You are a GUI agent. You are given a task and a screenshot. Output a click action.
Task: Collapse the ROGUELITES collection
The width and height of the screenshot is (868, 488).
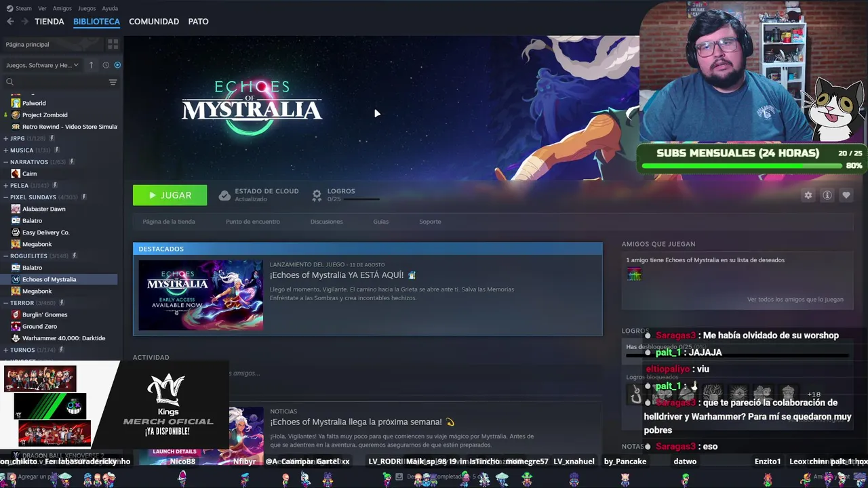tap(5, 256)
